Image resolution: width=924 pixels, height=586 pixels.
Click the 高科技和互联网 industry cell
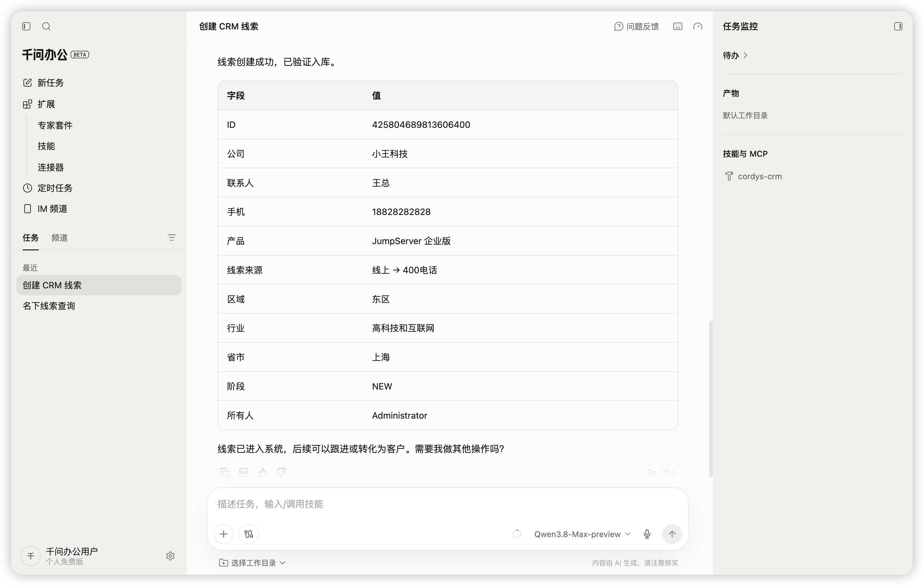(x=403, y=328)
